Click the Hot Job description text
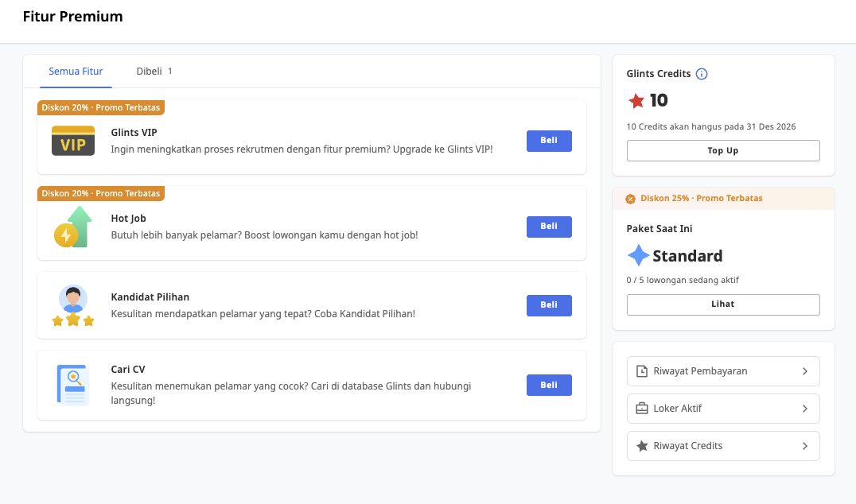856x504 pixels. click(x=264, y=235)
